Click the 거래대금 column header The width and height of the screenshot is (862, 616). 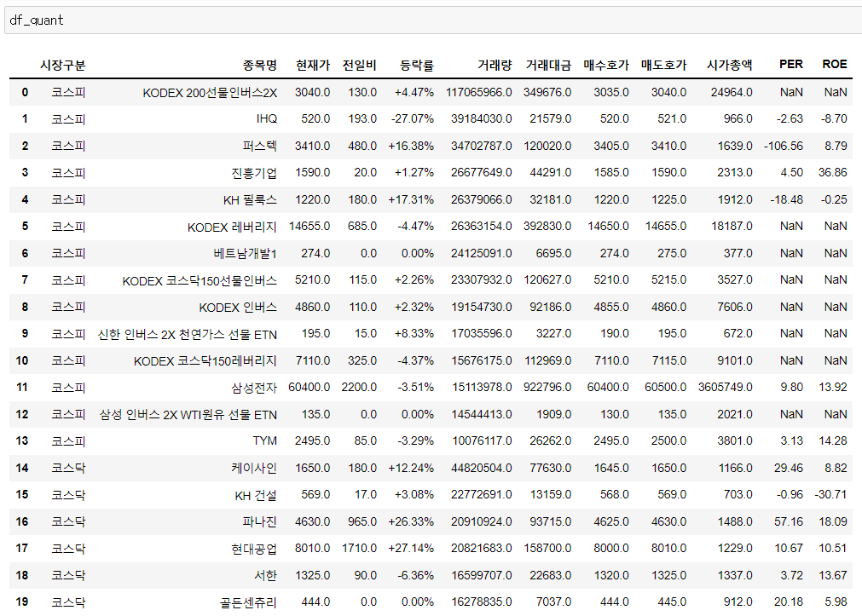pos(548,66)
